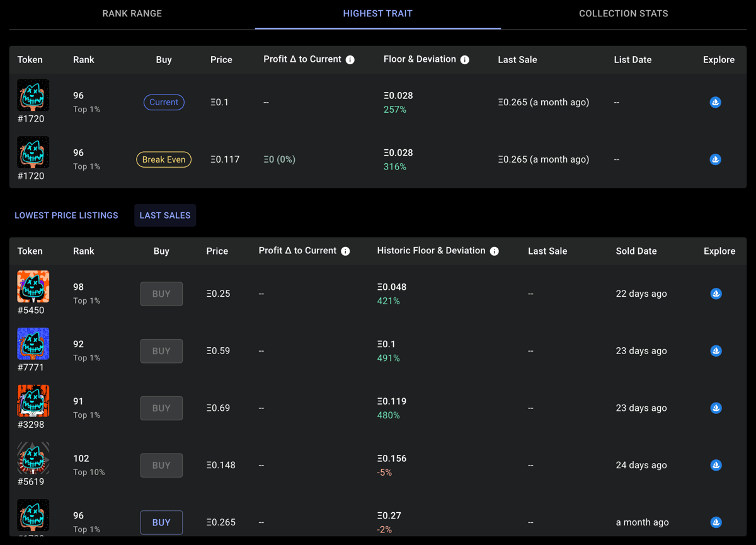The height and width of the screenshot is (545, 756).
Task: Open thumbnail of token #7771
Action: (x=33, y=343)
